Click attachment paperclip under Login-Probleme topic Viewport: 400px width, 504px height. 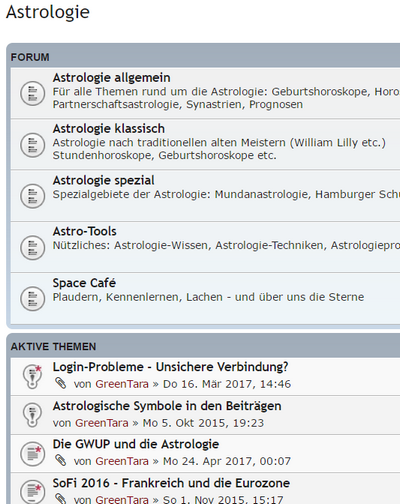tap(61, 383)
